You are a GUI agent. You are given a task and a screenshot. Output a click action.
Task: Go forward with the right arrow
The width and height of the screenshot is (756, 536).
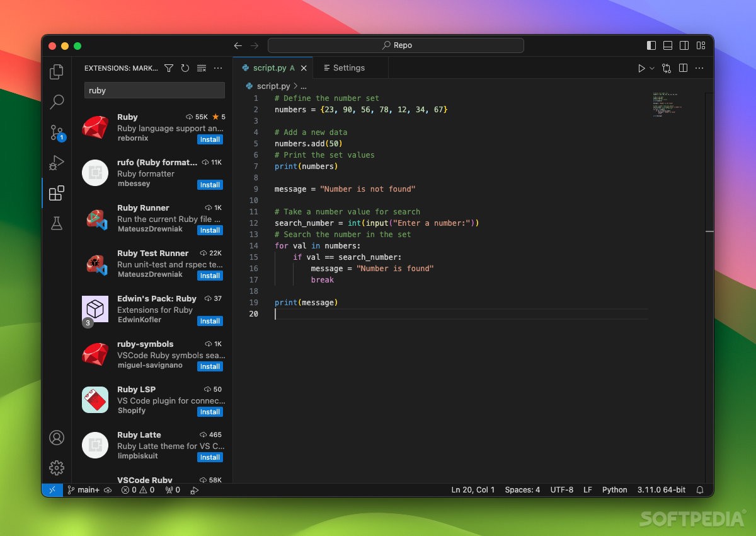click(255, 45)
